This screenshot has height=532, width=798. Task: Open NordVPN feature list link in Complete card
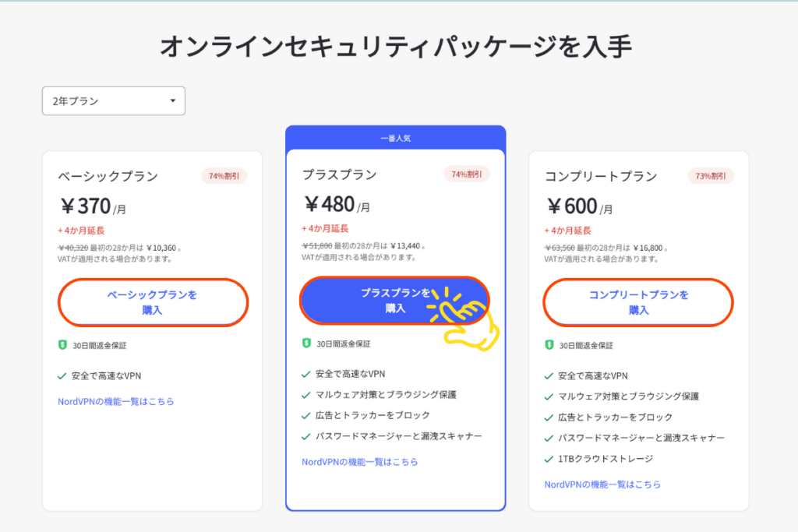click(602, 484)
